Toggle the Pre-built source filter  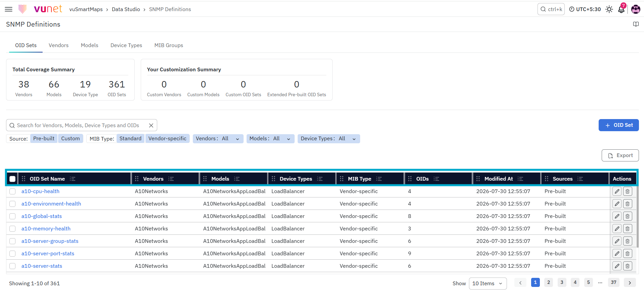pos(44,139)
